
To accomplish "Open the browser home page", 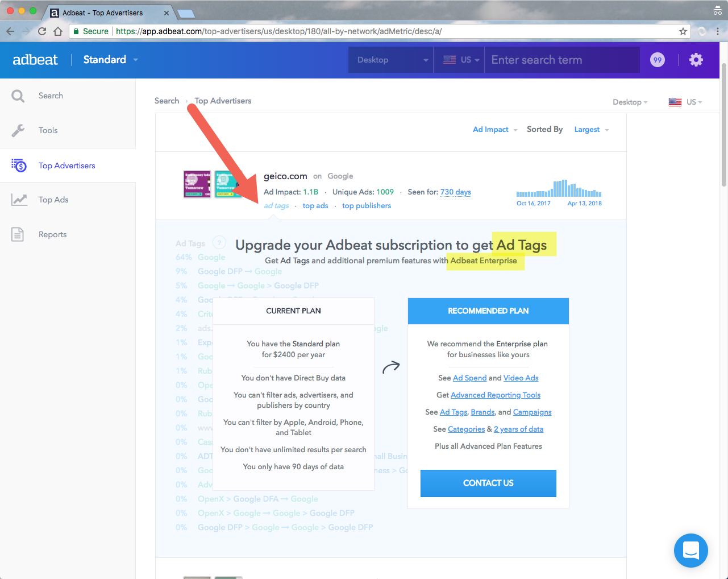I will [x=58, y=31].
